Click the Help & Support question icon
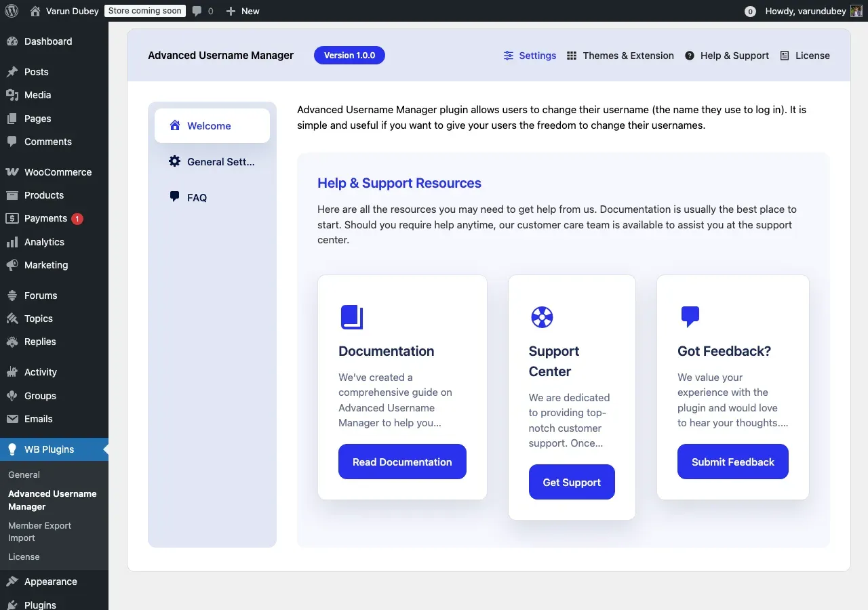 point(690,56)
